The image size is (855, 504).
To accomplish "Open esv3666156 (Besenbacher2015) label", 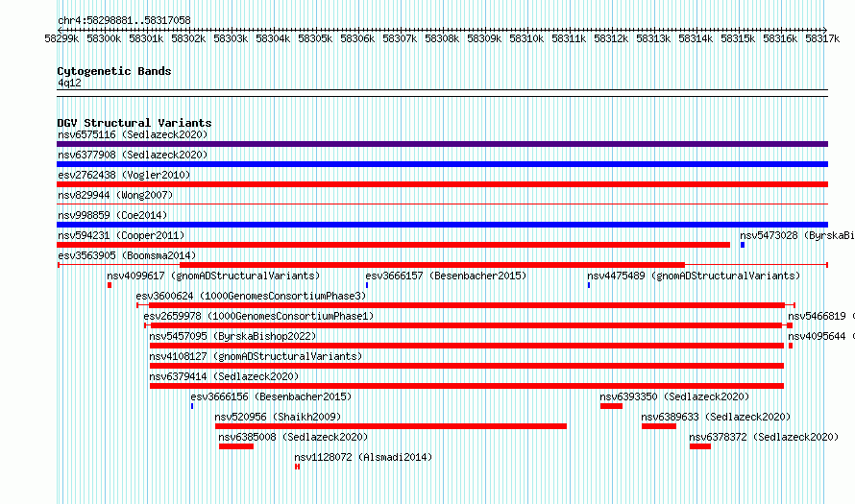I will [x=271, y=396].
